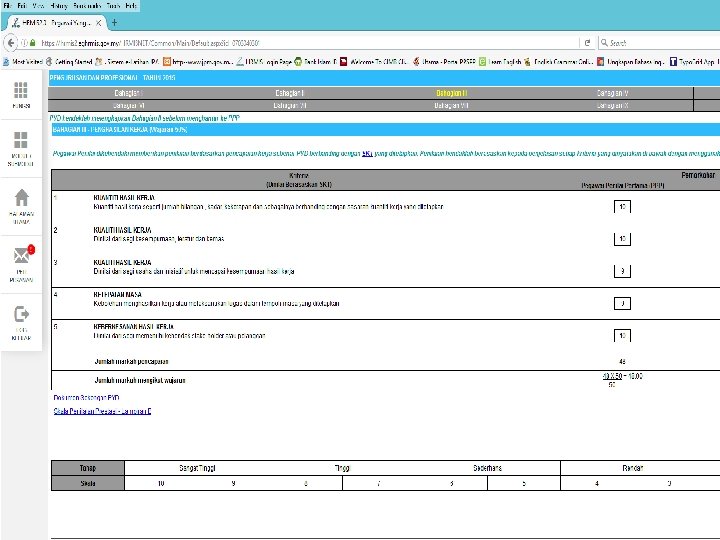
Task: Open Learn English bookmark
Action: [500, 62]
